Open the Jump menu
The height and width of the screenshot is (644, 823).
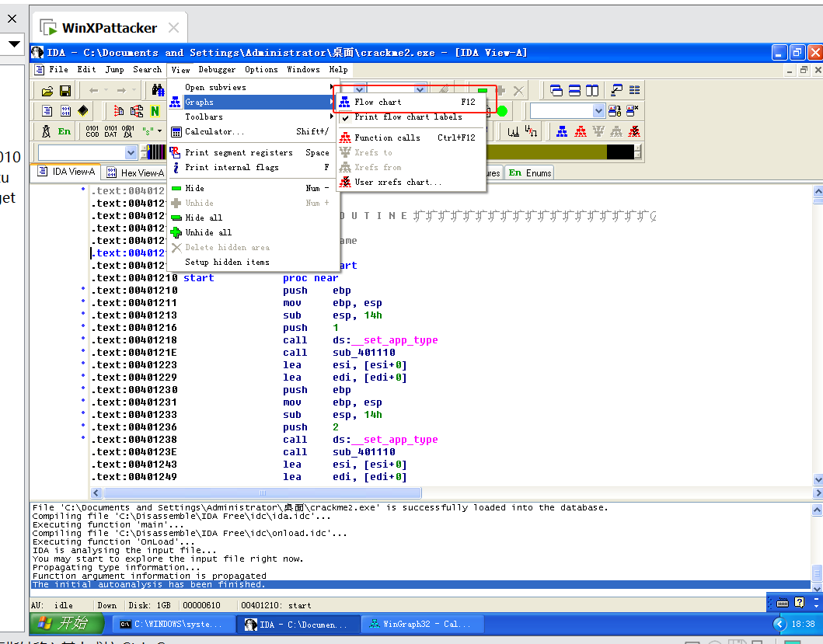click(x=114, y=69)
